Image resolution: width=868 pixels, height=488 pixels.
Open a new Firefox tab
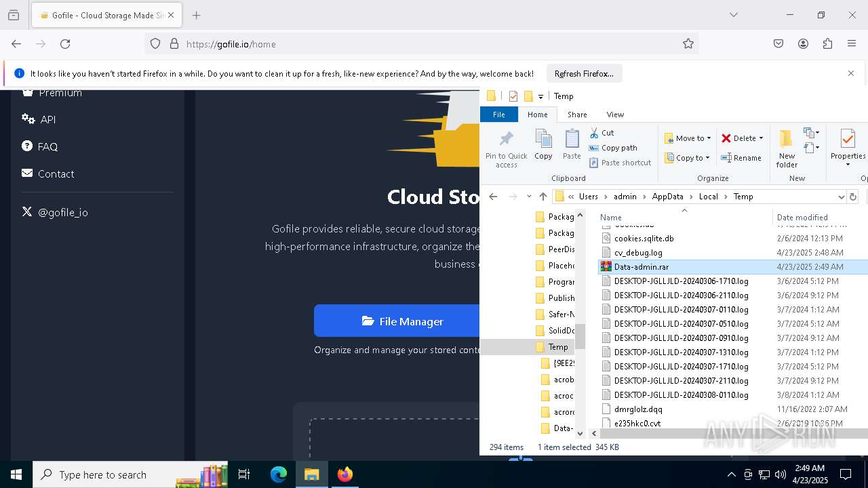[196, 15]
